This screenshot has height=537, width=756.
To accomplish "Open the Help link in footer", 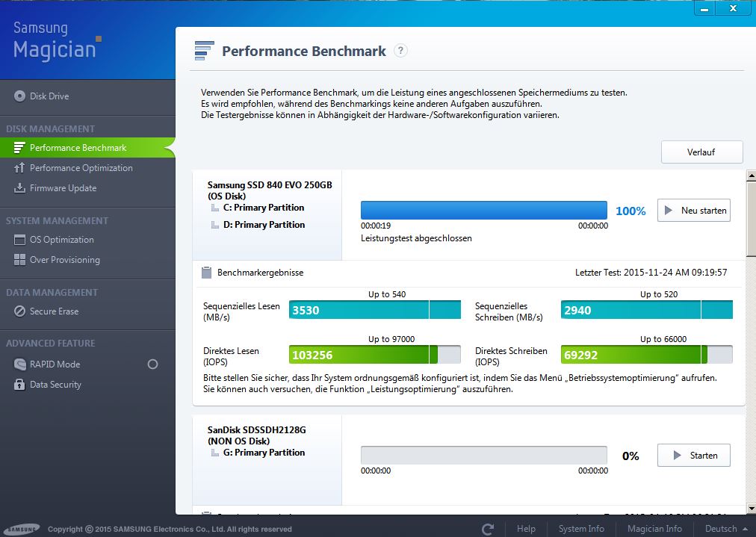I will click(526, 529).
